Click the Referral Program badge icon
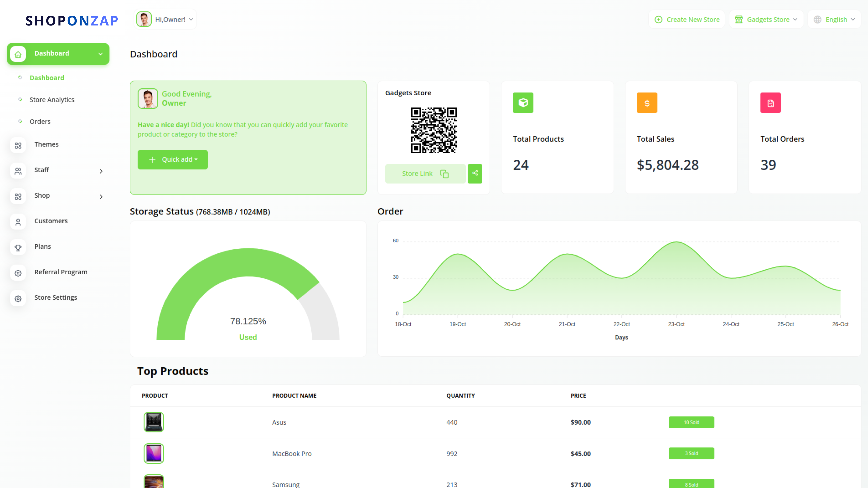The image size is (868, 488). (18, 273)
